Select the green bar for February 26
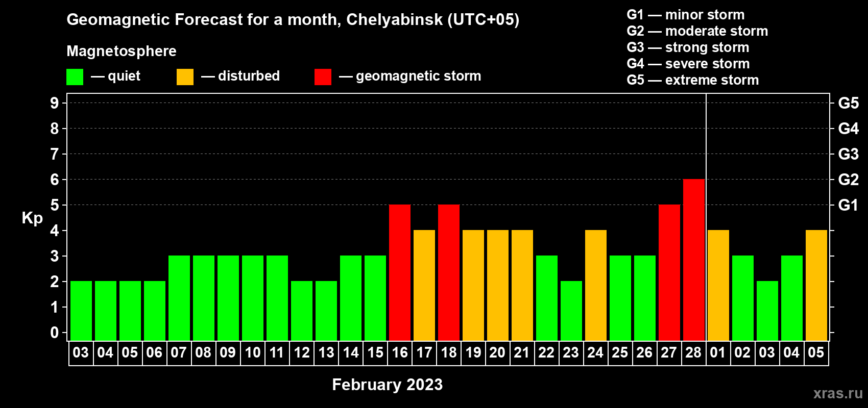The height and width of the screenshot is (408, 868). [645, 298]
